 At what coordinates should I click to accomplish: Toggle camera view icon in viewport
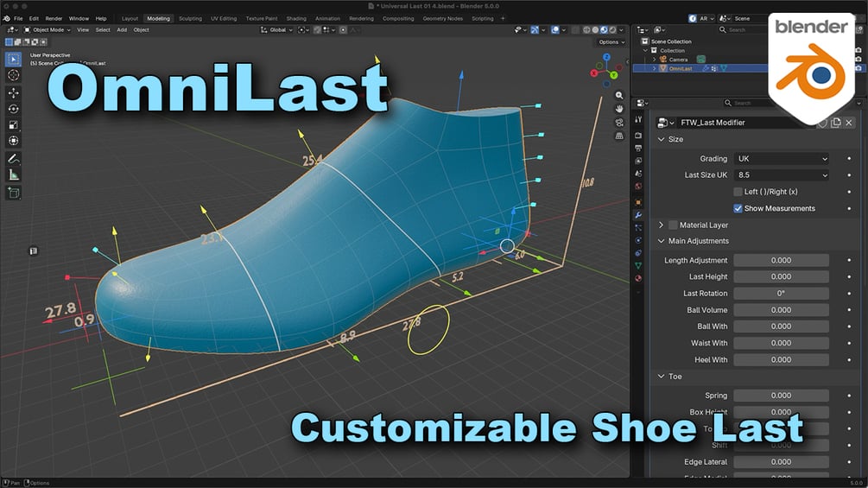point(619,123)
